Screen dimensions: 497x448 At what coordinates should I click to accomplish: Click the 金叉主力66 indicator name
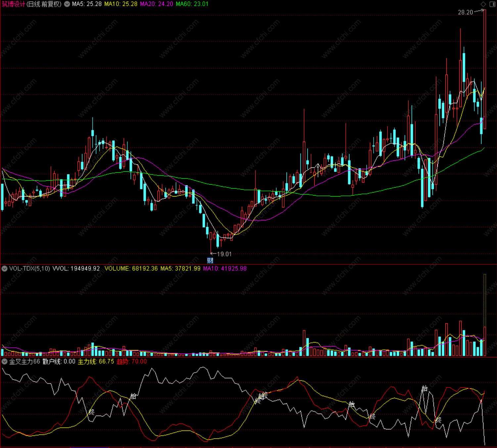(x=24, y=361)
